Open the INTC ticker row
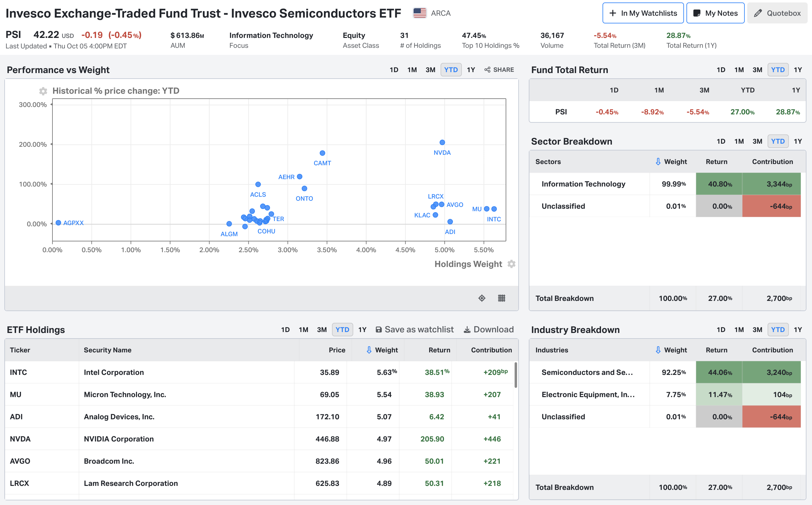The width and height of the screenshot is (812, 505). 259,372
